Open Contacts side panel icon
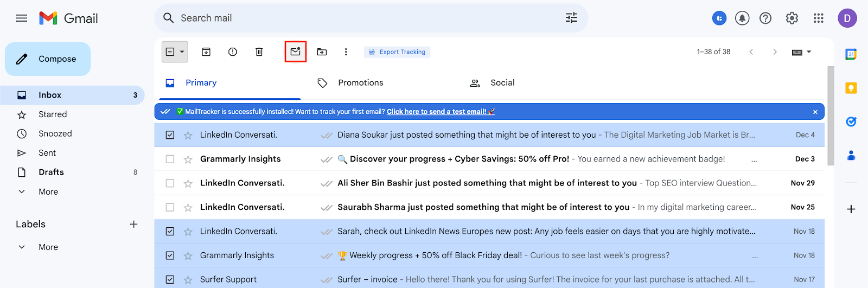 851,156
